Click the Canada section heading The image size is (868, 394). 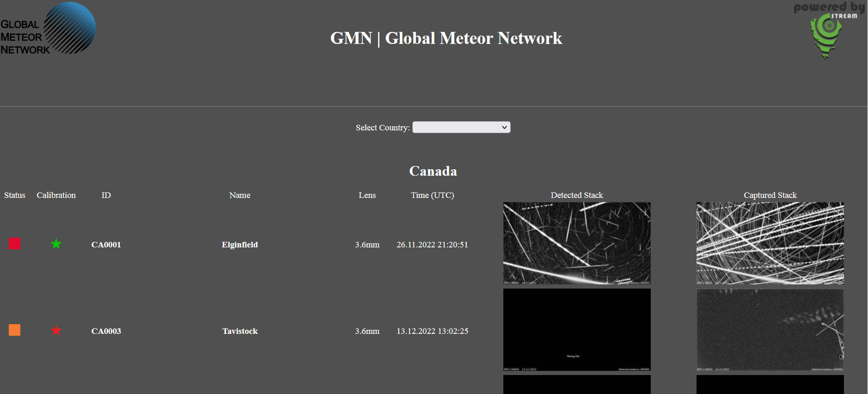433,171
